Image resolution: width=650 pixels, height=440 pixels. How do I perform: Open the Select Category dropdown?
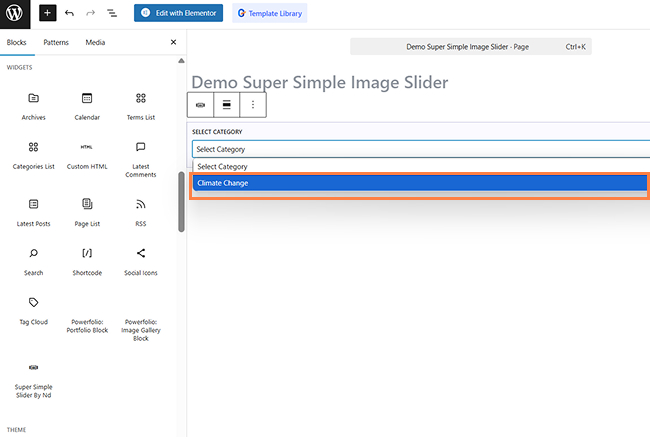coord(420,149)
